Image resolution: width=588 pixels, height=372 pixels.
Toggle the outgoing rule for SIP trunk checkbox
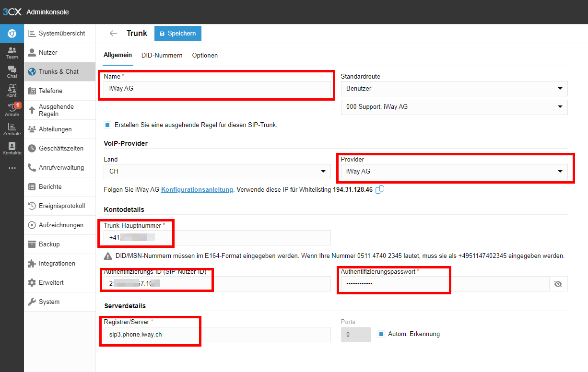tap(107, 125)
